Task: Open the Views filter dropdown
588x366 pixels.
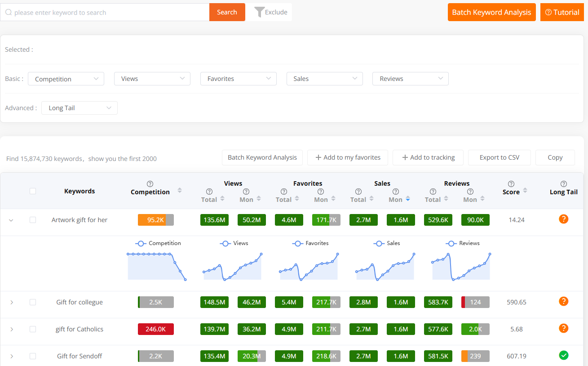Action: click(152, 78)
